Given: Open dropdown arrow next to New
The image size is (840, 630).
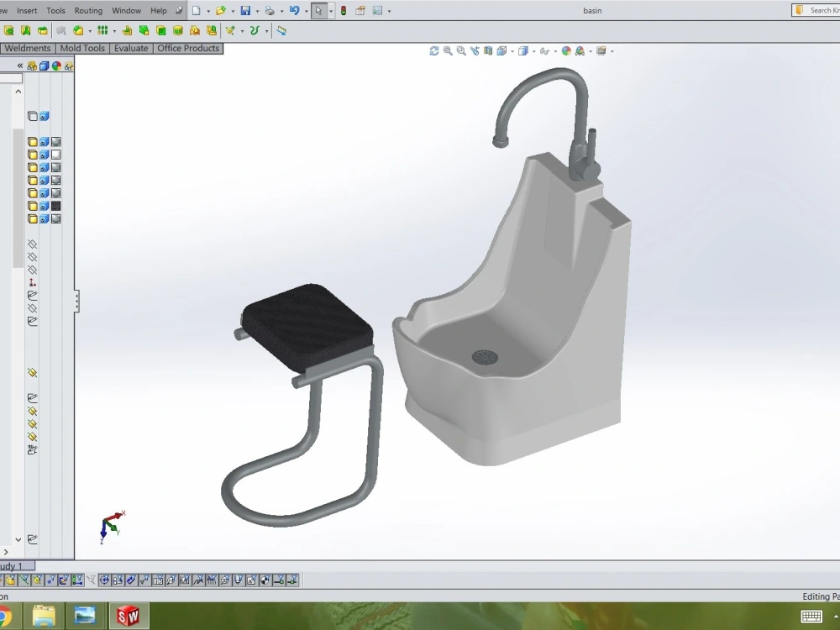Looking at the screenshot, I should (207, 11).
